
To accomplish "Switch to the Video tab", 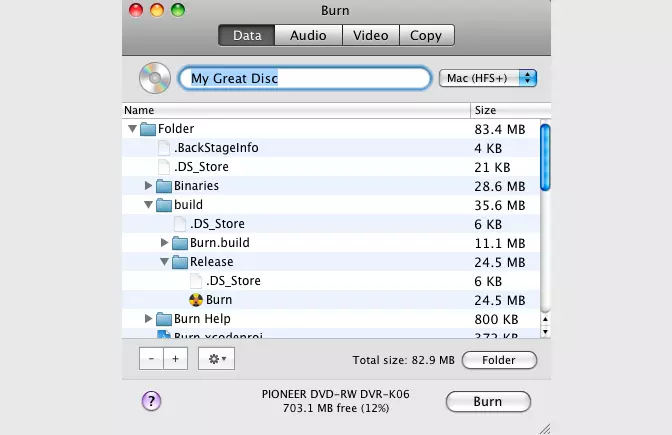I will pos(371,35).
